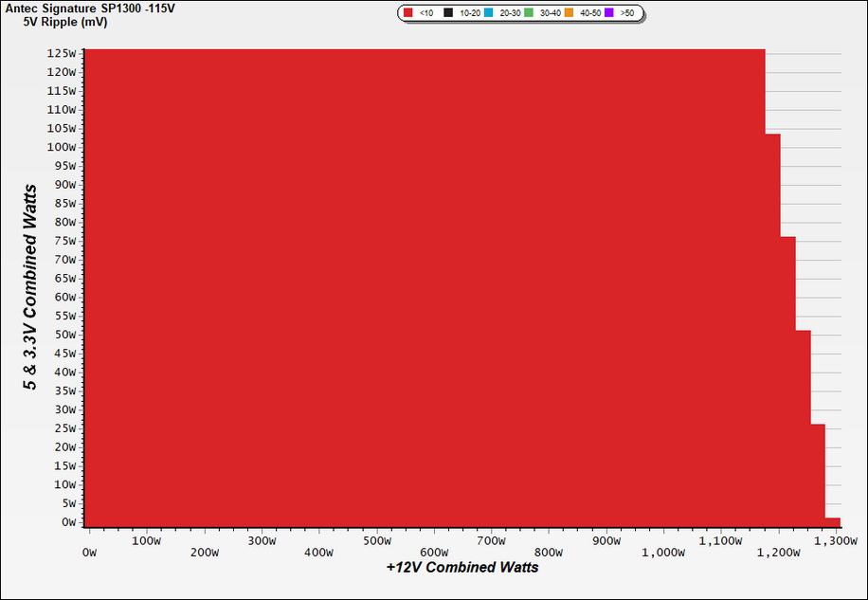Click the 75W y-axis label
The height and width of the screenshot is (600, 868).
(64, 241)
